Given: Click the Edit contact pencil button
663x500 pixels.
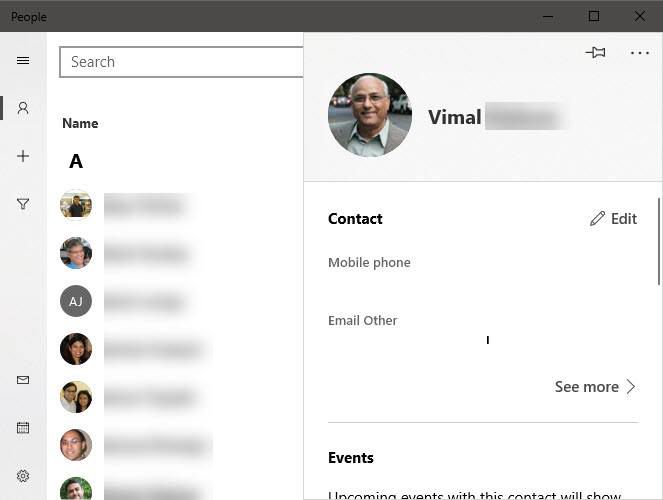Looking at the screenshot, I should click(x=613, y=219).
